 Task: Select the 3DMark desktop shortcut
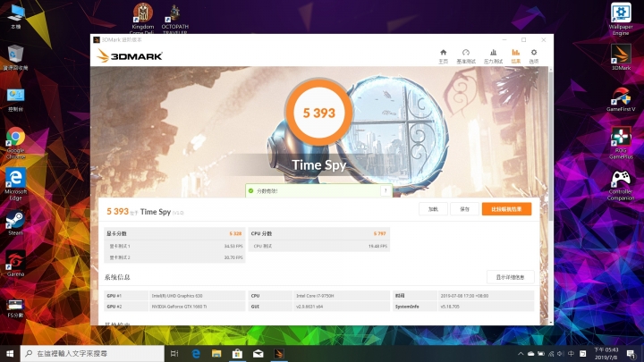621,57
